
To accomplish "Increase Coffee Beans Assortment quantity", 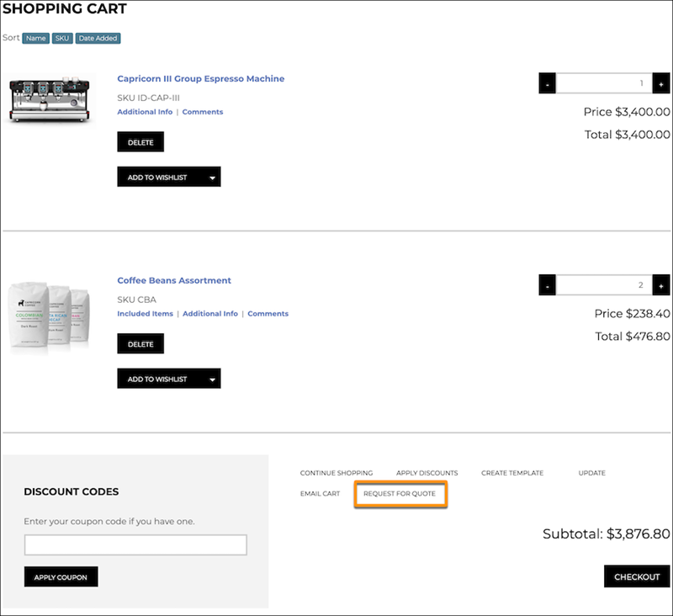I will 661,285.
